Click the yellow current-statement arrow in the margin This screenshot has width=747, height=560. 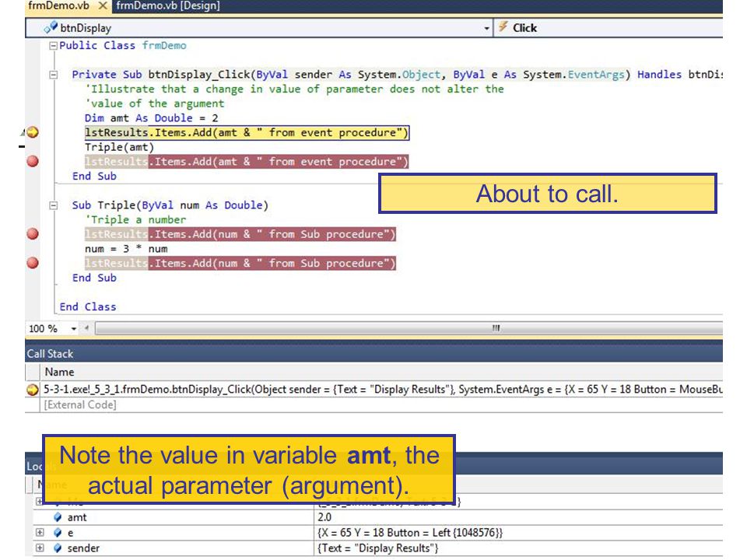[x=33, y=132]
